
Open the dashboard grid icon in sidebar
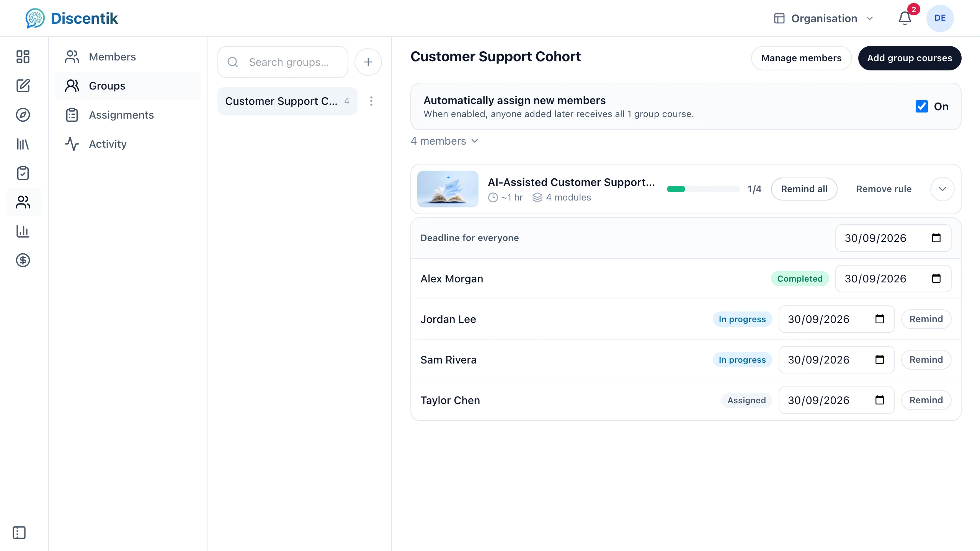click(x=23, y=57)
